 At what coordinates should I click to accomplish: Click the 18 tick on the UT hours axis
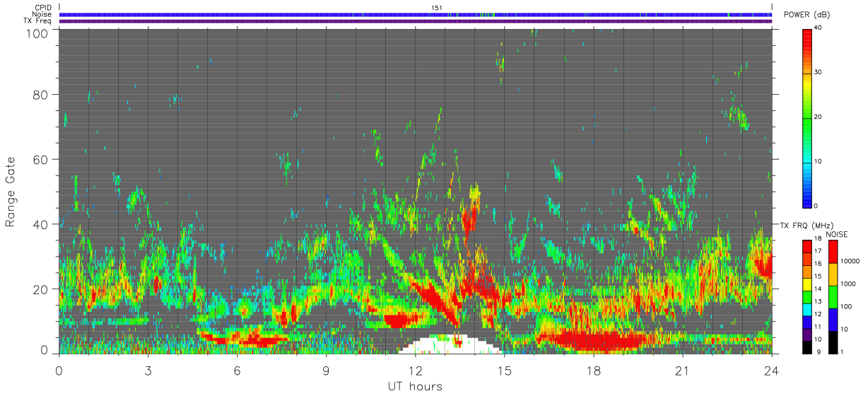594,370
